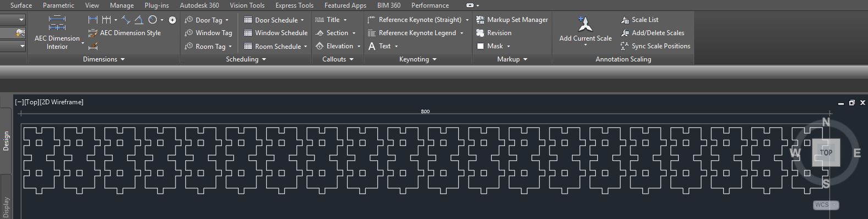Click the E compass direction on ViewCube
The height and width of the screenshot is (219, 868).
click(x=857, y=153)
